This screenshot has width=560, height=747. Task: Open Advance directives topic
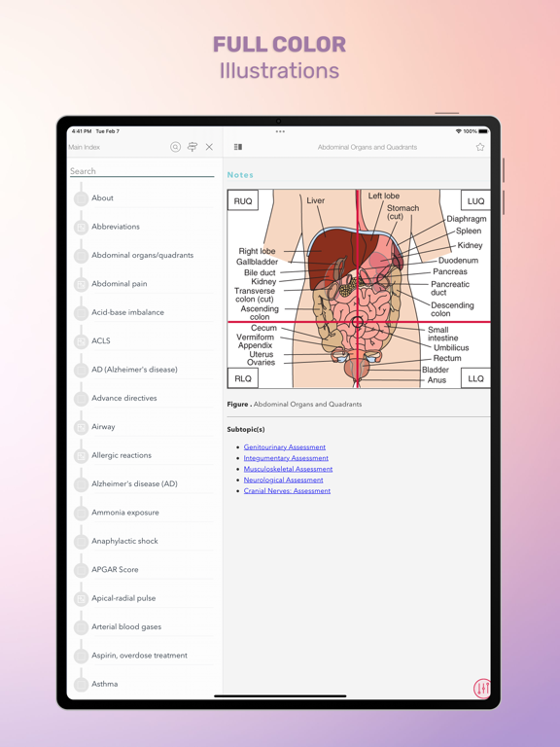point(123,398)
